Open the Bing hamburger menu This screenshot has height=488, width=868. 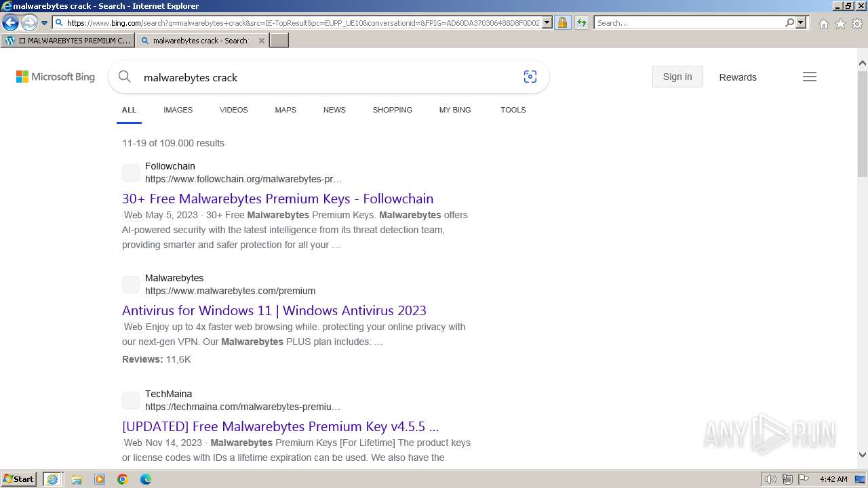810,77
